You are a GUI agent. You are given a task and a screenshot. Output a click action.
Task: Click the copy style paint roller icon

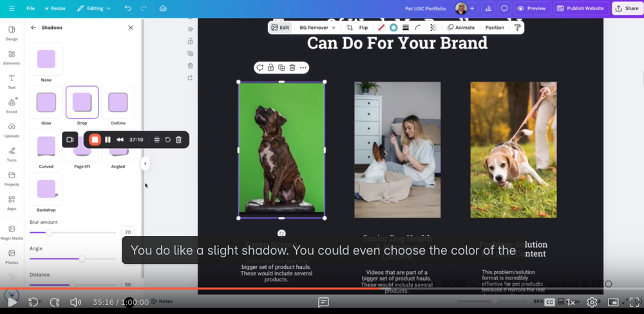click(517, 28)
